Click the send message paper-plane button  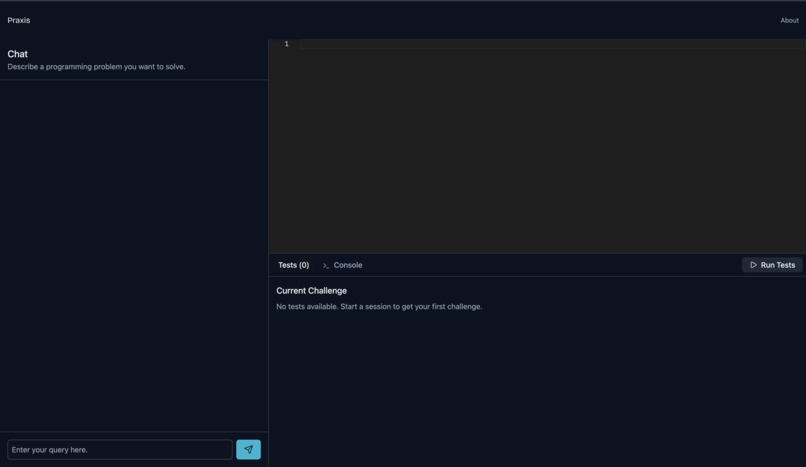pos(248,450)
